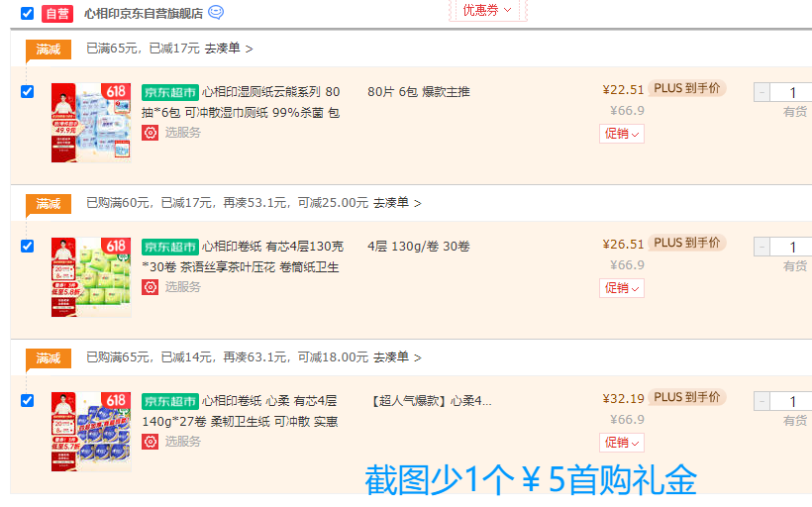
Task: Expand the 优惠券 coupon dropdown
Action: tap(487, 10)
